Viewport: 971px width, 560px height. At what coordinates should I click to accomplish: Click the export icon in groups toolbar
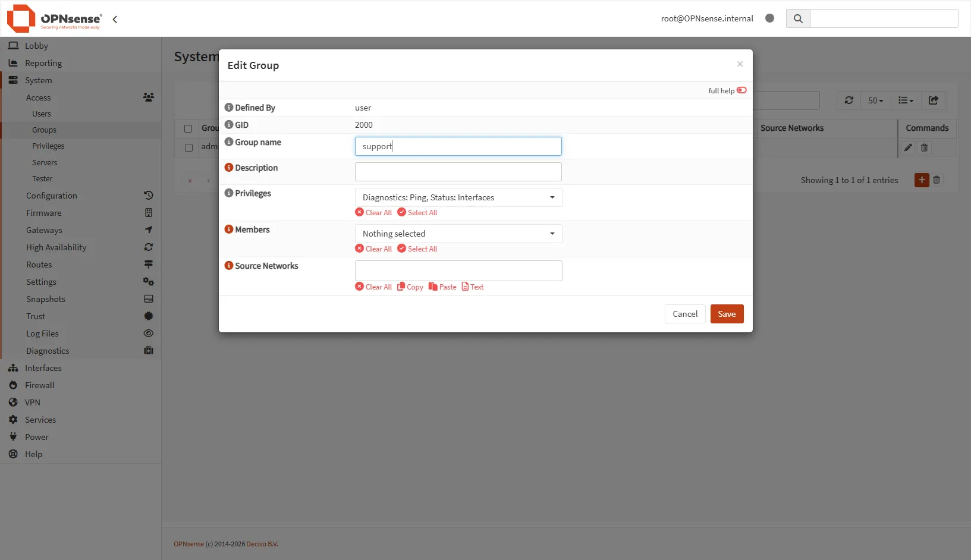coord(933,100)
